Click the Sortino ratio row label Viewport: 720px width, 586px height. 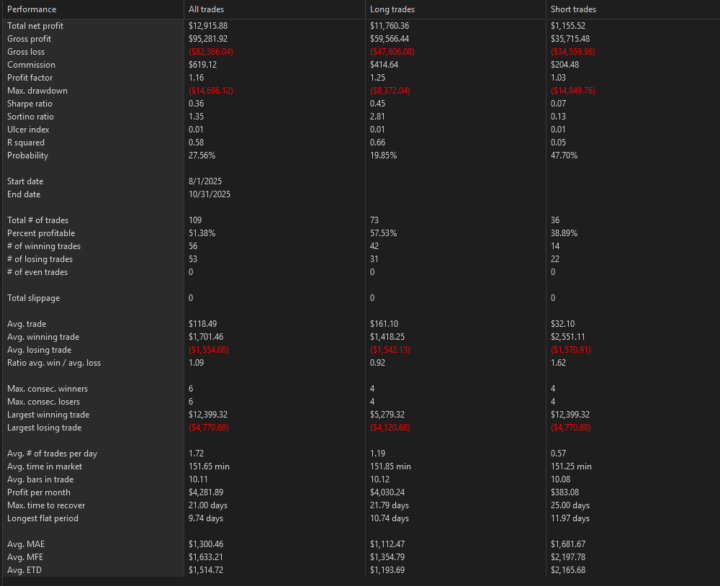[30, 117]
